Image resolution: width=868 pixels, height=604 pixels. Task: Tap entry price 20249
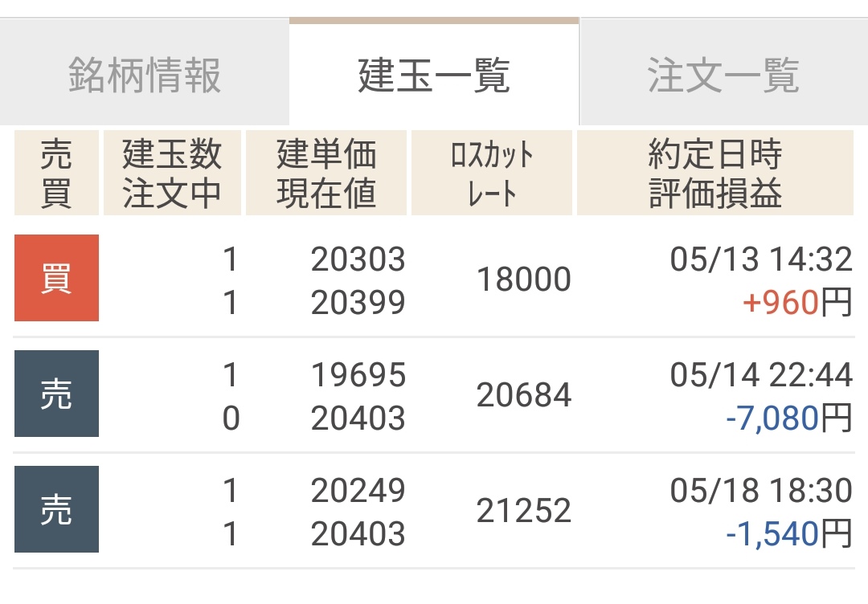click(358, 491)
